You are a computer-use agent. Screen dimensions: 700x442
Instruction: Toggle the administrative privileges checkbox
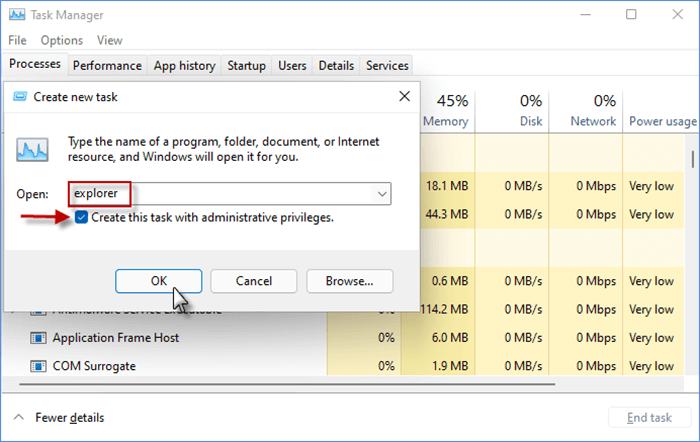click(x=81, y=217)
